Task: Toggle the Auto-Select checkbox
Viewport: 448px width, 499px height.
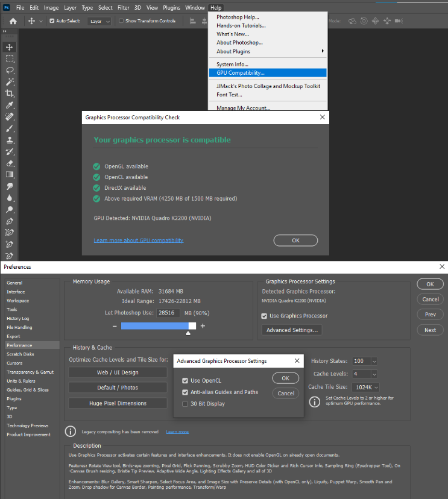Action: coord(52,21)
